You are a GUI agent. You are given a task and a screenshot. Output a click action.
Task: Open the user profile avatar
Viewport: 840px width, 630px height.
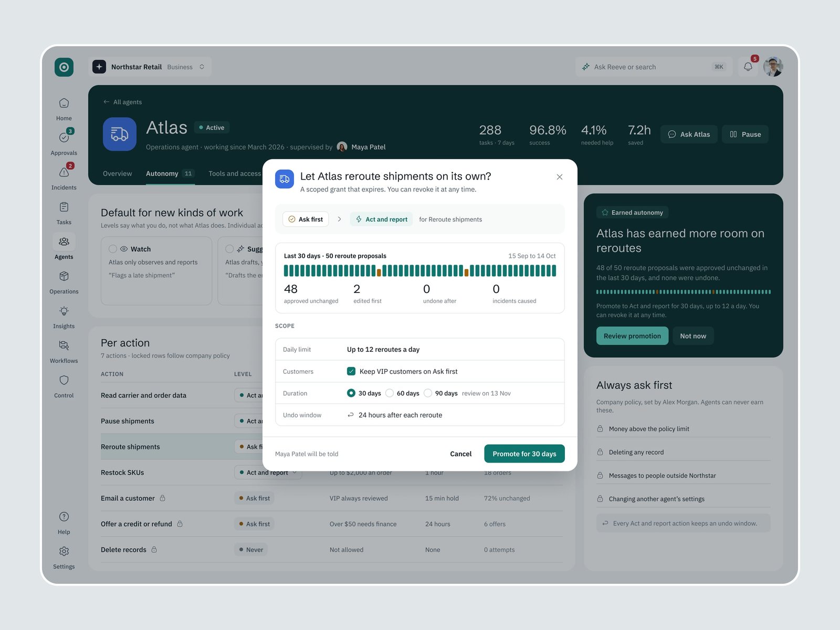tap(773, 67)
